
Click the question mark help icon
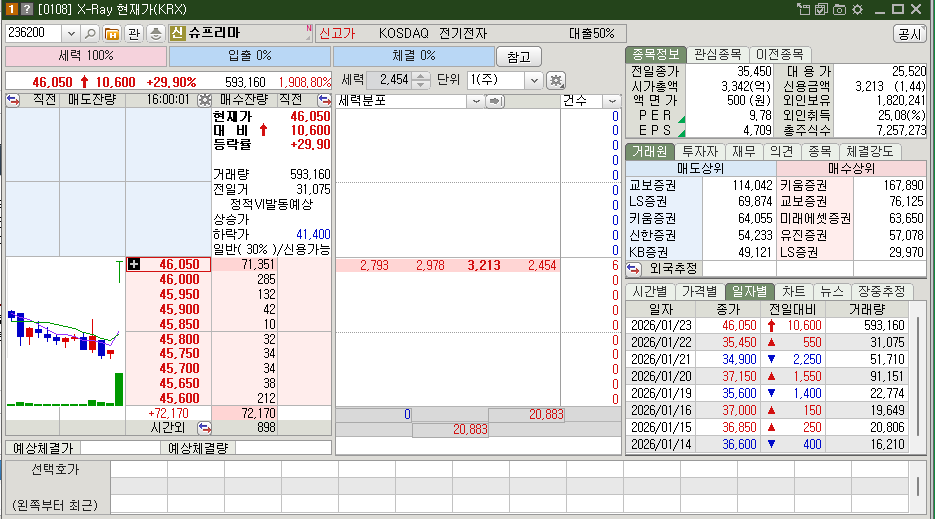click(x=26, y=9)
